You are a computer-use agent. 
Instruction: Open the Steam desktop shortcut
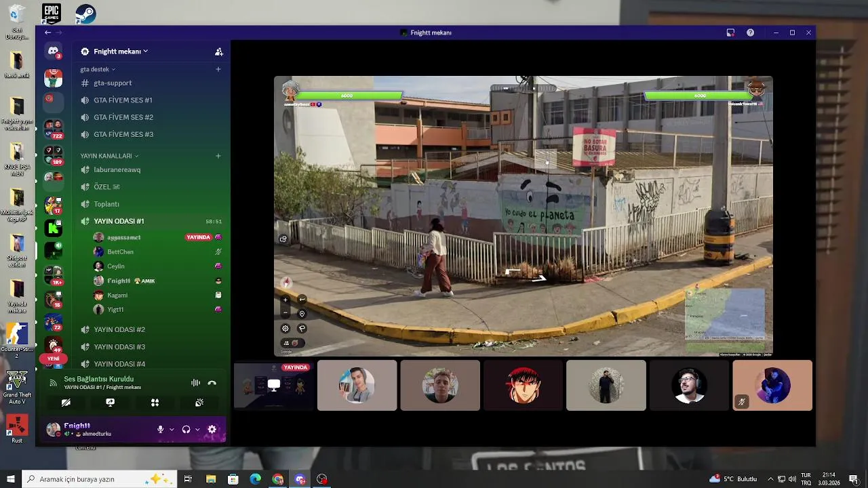point(85,14)
